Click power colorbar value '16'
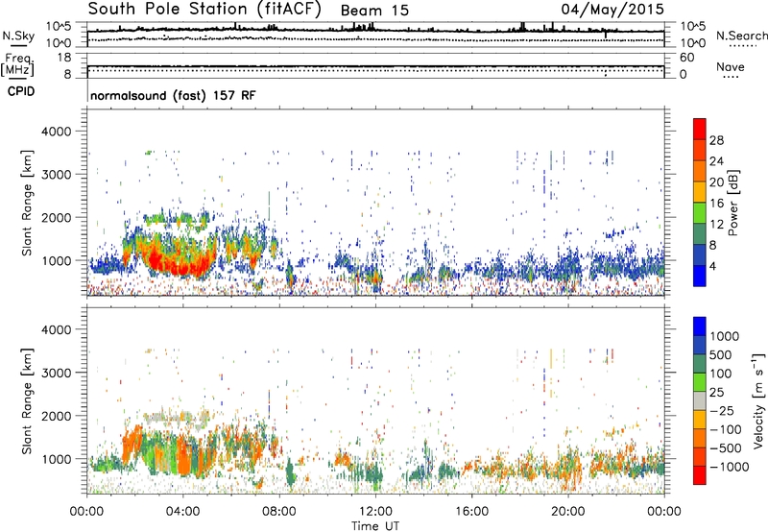The height and width of the screenshot is (532, 768). coord(716,204)
